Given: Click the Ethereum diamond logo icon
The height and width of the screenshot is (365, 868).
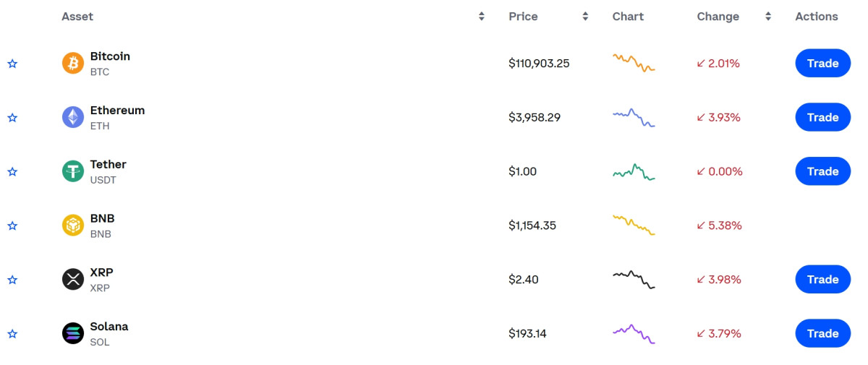Looking at the screenshot, I should tap(73, 117).
